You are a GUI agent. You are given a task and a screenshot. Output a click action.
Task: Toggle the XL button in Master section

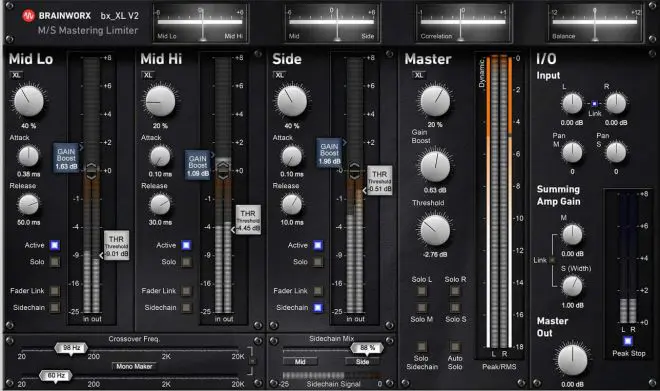point(419,75)
